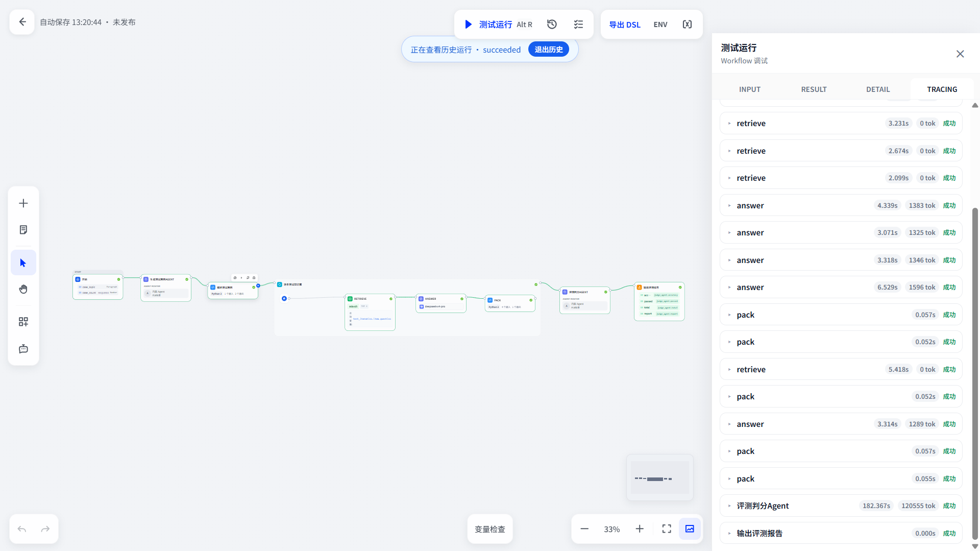Expand the 评测判分Agent trace row

[x=841, y=506]
